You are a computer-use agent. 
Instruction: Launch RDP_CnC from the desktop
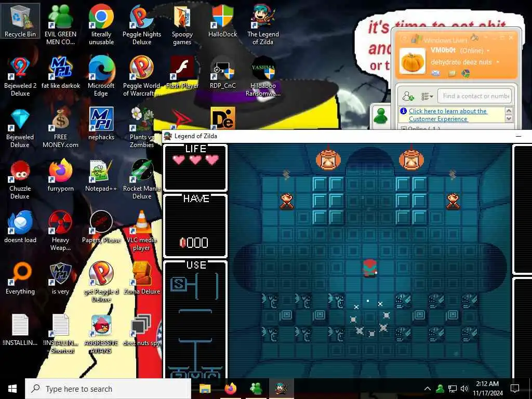coord(222,73)
